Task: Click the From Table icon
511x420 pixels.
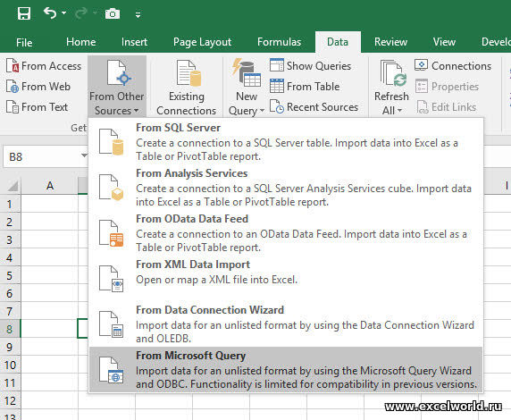Action: click(x=277, y=86)
